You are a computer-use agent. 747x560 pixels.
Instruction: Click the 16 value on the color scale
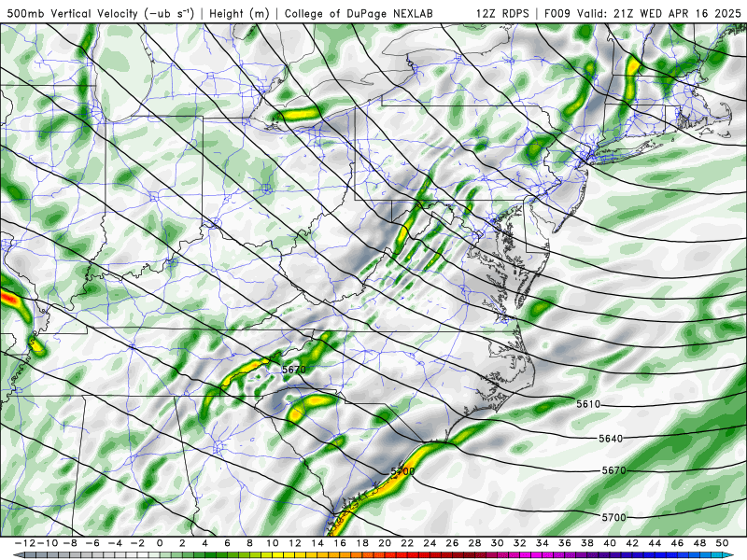point(340,543)
